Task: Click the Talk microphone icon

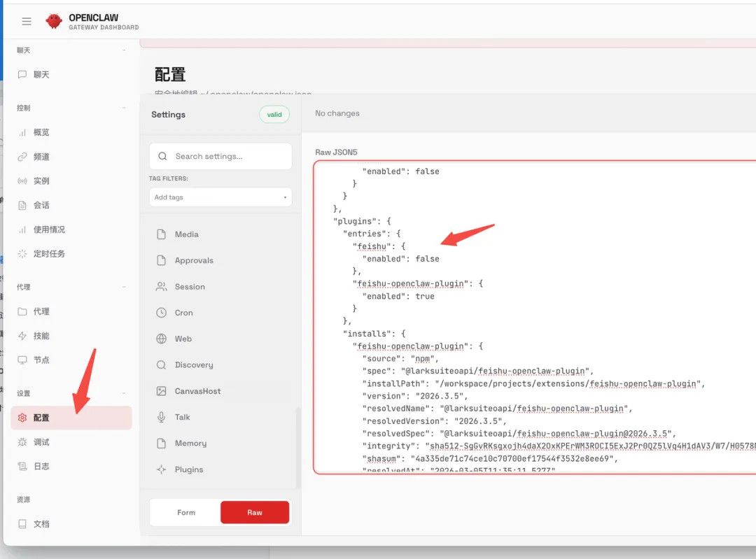Action: (x=162, y=417)
